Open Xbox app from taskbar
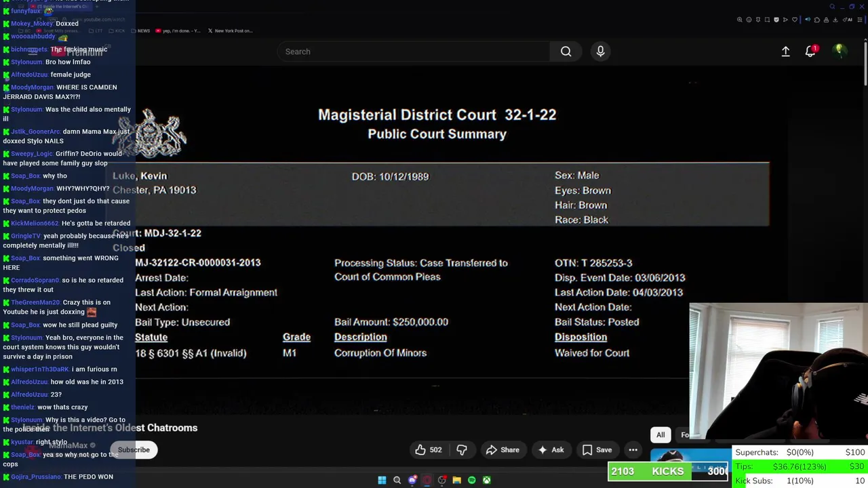The height and width of the screenshot is (488, 868). (487, 480)
